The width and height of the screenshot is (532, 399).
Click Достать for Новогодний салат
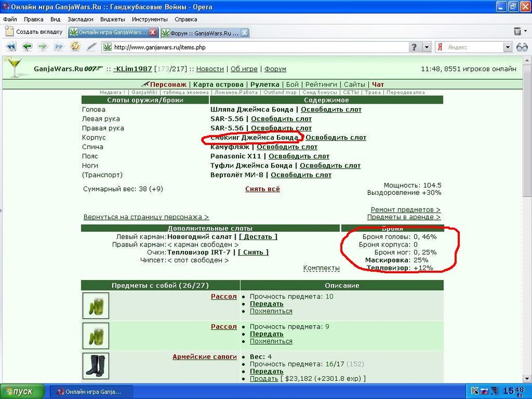click(x=258, y=237)
